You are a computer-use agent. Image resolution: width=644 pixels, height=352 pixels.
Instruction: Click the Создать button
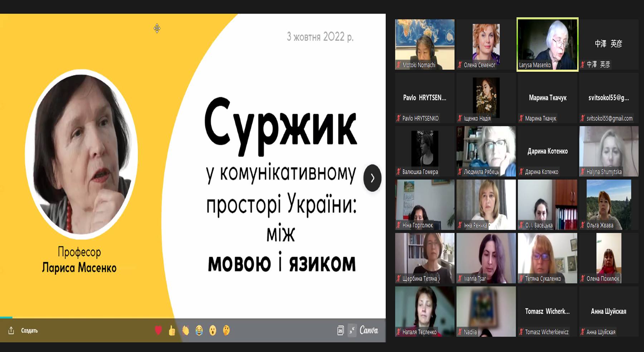tap(29, 331)
